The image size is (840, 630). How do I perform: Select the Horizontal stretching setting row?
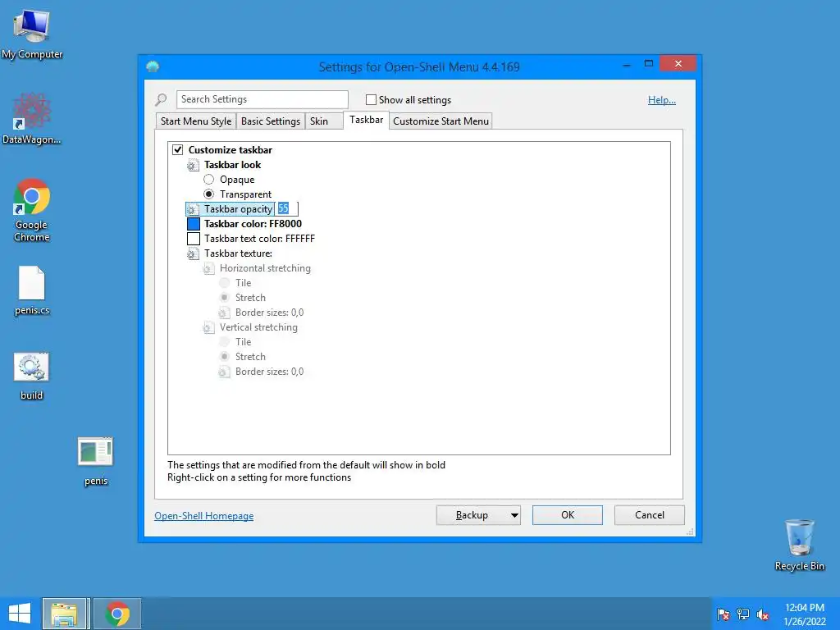pos(257,268)
